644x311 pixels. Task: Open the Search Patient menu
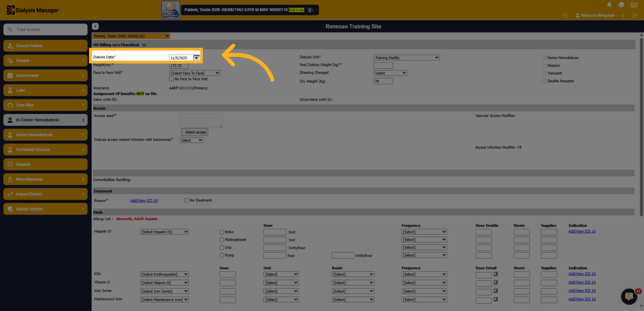pos(45,46)
